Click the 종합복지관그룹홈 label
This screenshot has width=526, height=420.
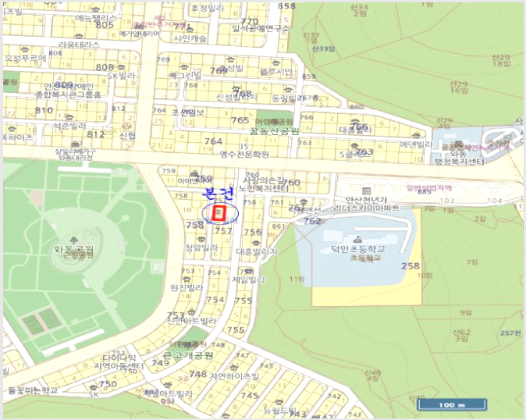[68, 94]
